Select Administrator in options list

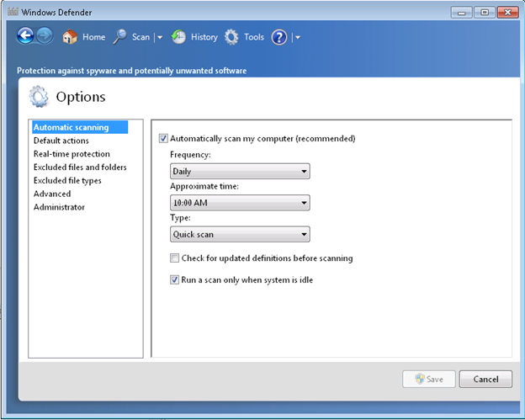(59, 207)
